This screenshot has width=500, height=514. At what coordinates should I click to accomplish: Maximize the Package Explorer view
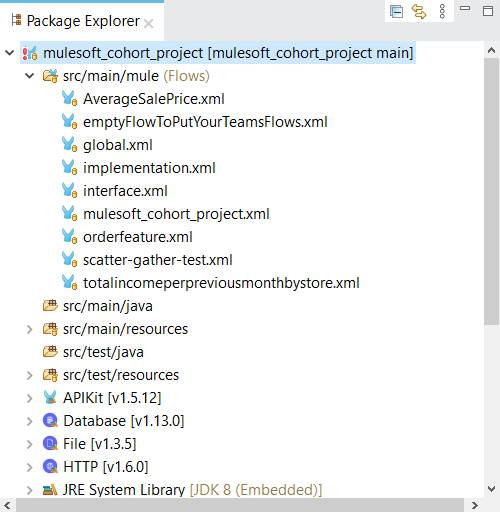(x=488, y=11)
